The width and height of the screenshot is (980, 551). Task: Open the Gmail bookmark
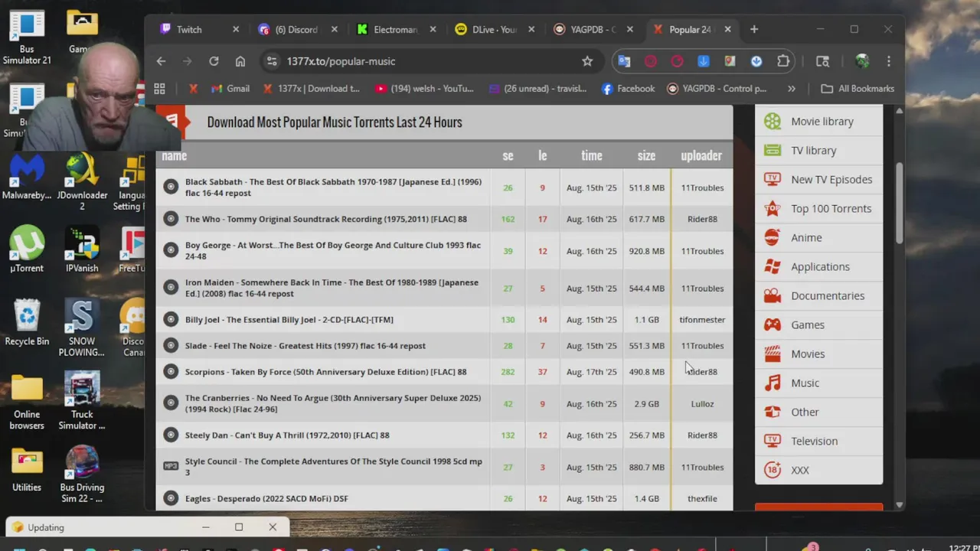230,89
